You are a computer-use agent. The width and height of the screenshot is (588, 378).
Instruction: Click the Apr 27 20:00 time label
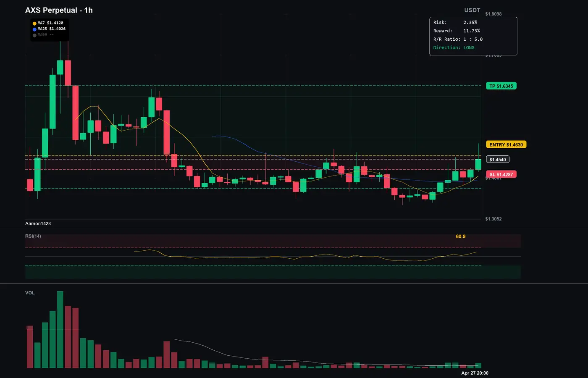(475, 373)
